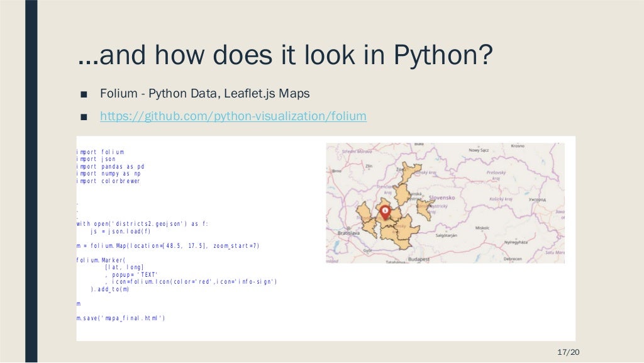Click the Zlín label on the map
Viewport: 644px width, 363px height.
tap(369, 166)
